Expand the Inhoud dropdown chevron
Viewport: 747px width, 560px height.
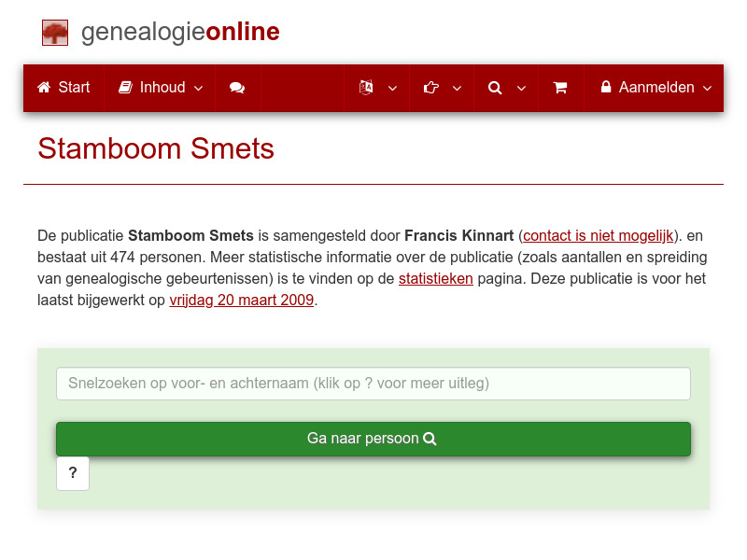[x=197, y=89]
